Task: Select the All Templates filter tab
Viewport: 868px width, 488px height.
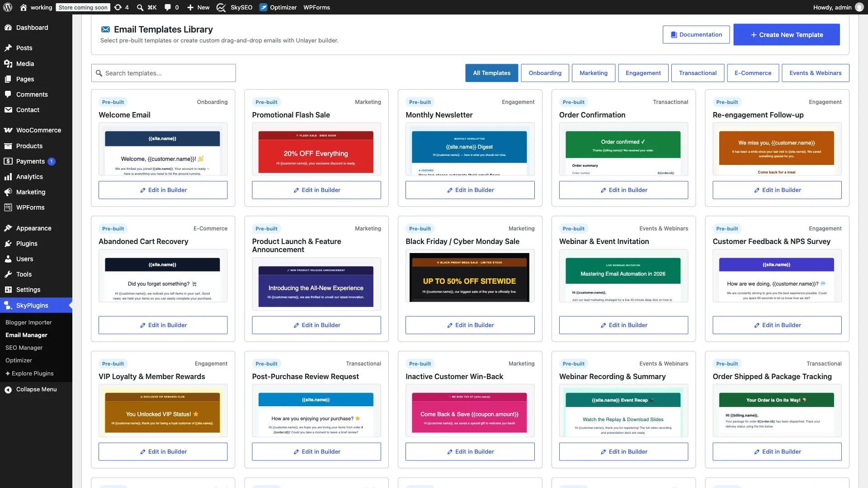Action: tap(491, 73)
